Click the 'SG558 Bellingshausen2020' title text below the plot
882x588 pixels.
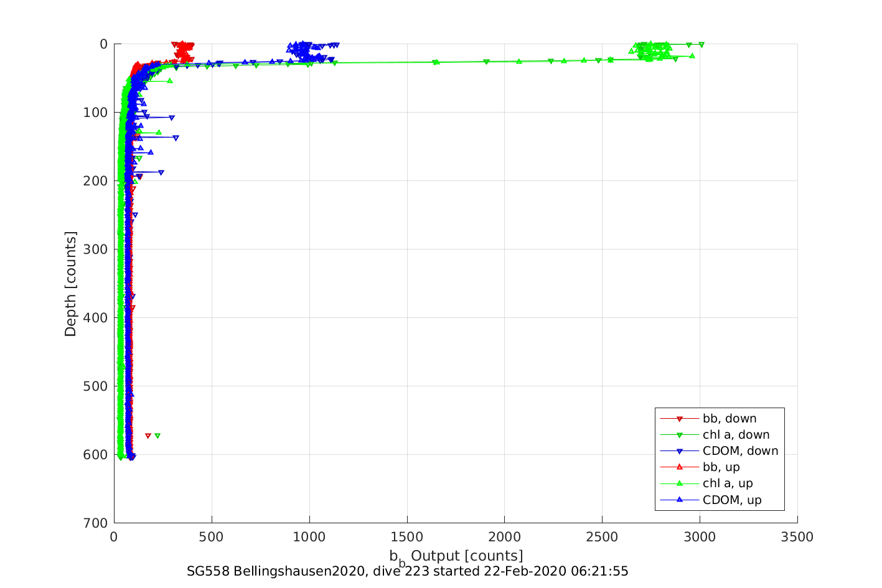tap(274, 571)
